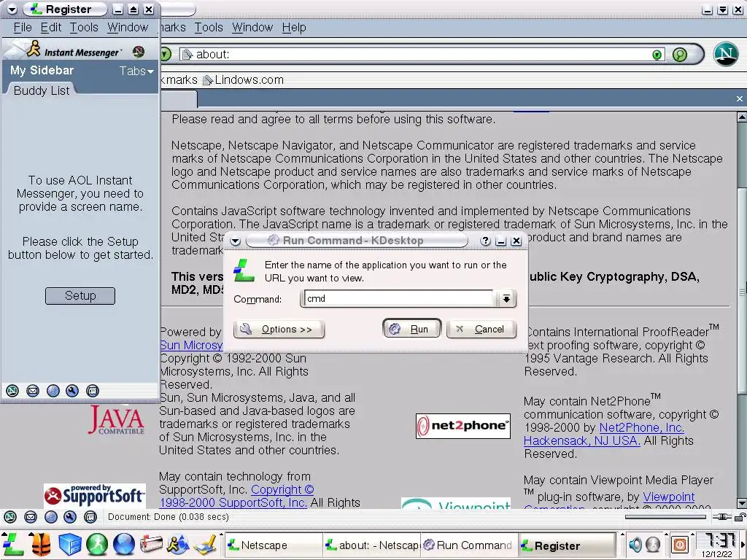Switch to 'Run Command' taskbar entry
This screenshot has width=747, height=560.
click(x=468, y=545)
